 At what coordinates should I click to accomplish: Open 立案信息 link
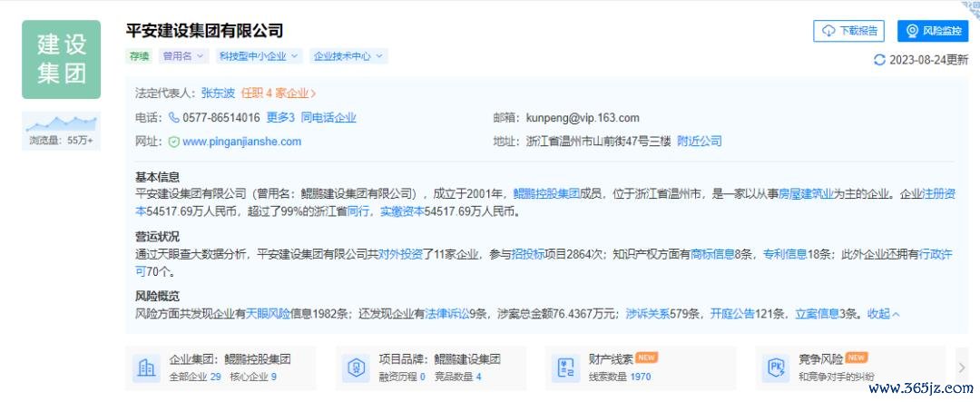click(817, 314)
